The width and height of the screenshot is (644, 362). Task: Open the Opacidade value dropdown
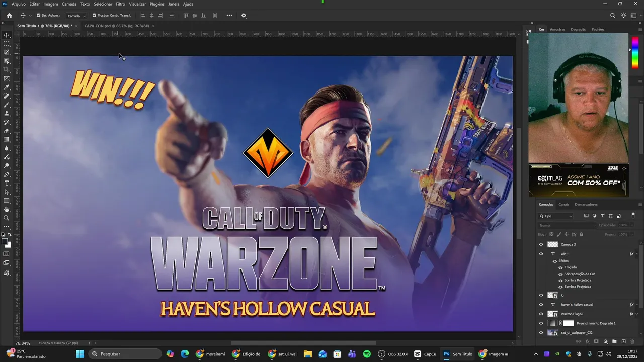point(632,225)
